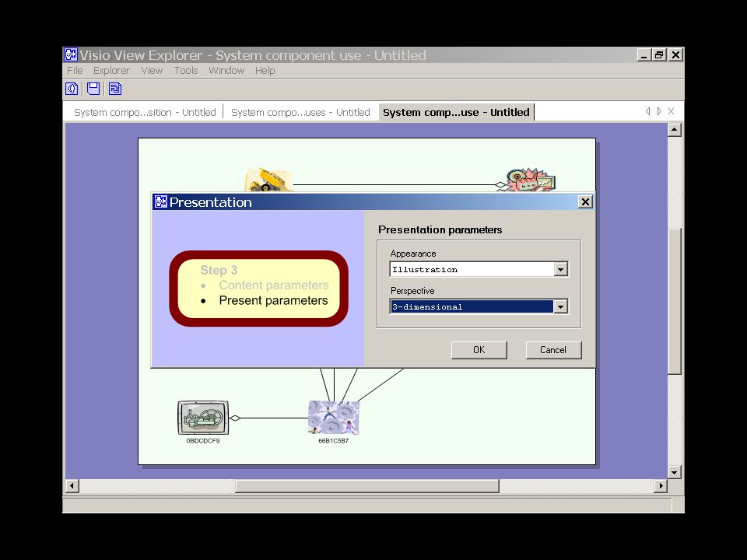Screen dimensions: 747x560
Task: Open the Perspective dropdown arrow
Action: pos(561,306)
